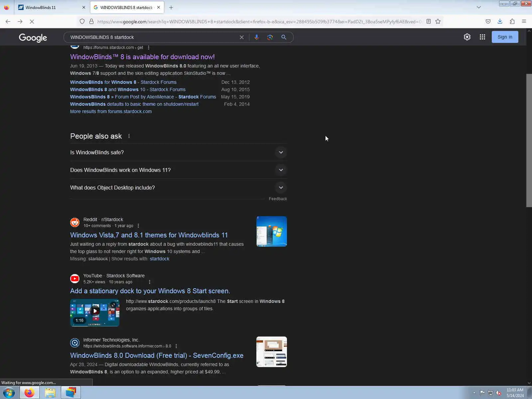
Task: Open the Windows Start menu
Action: tap(9, 393)
